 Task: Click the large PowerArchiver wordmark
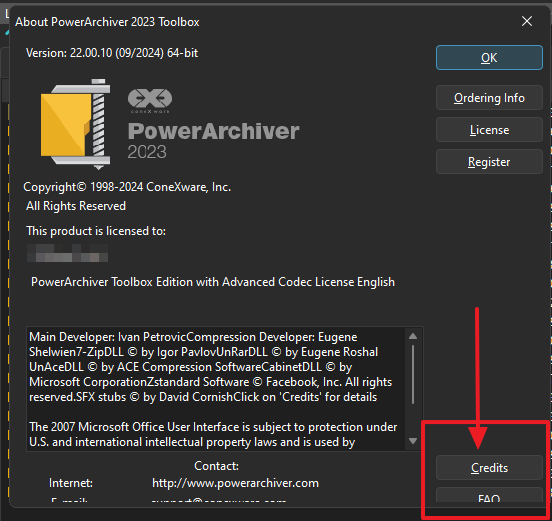pos(213,131)
